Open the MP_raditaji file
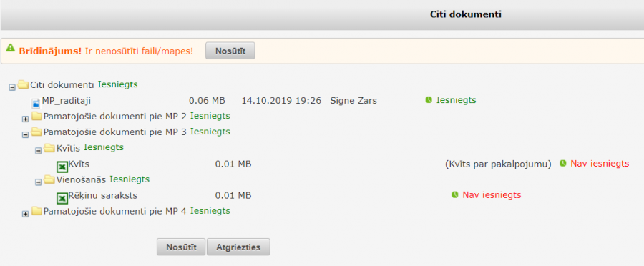The height and width of the screenshot is (266, 644). tap(66, 101)
